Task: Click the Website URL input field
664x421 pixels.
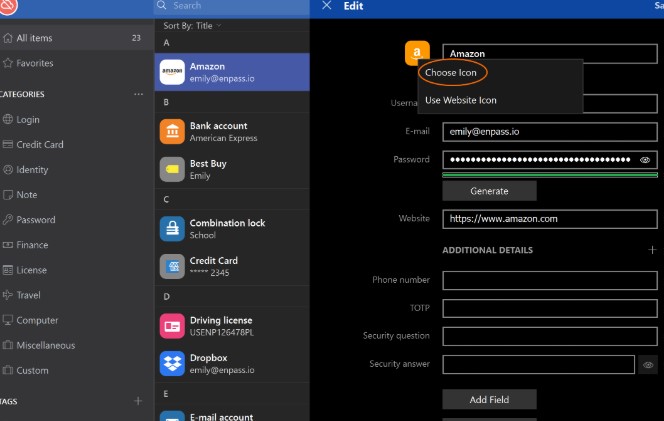Action: [x=549, y=218]
